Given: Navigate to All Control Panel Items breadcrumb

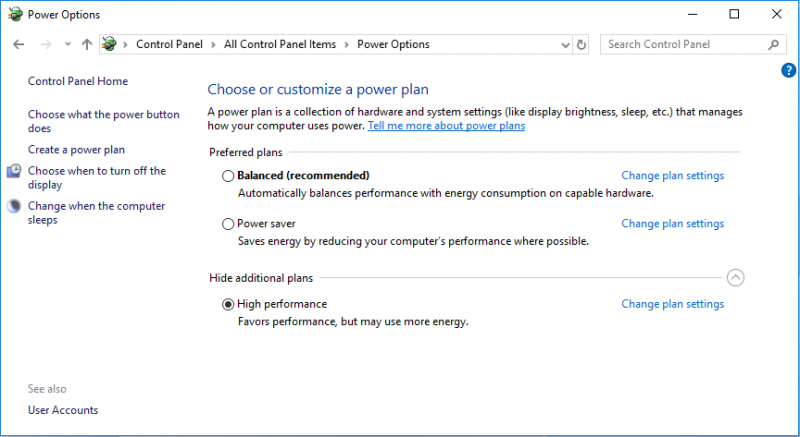Looking at the screenshot, I should click(x=280, y=44).
